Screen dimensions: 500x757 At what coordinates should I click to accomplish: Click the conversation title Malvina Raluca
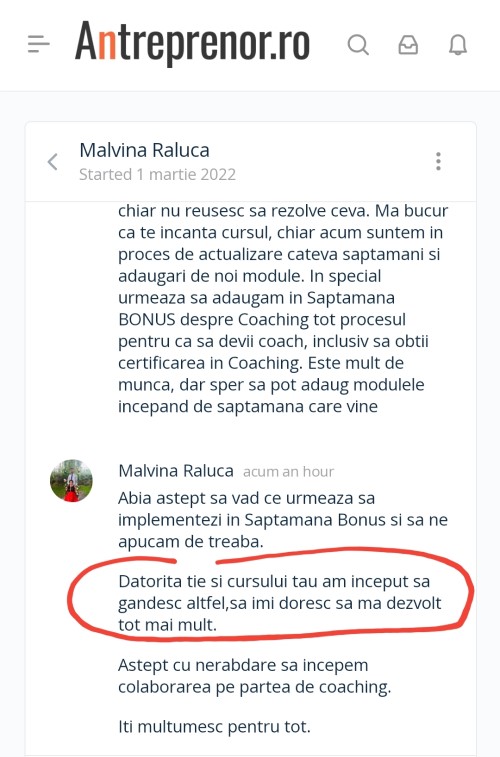(144, 150)
